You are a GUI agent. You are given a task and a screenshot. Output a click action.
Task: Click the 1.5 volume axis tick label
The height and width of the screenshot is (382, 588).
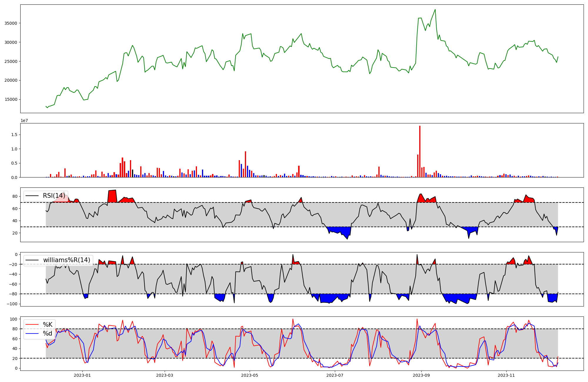[14, 135]
